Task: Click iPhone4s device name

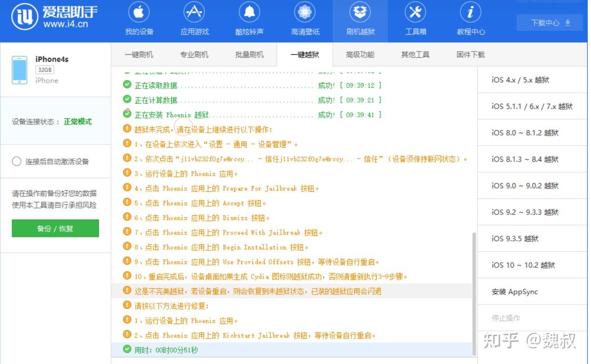Action: [52, 59]
